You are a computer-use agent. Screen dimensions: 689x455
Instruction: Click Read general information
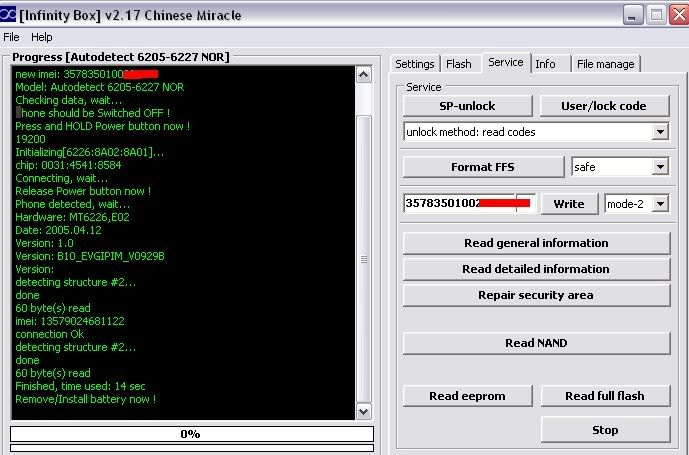(537, 243)
